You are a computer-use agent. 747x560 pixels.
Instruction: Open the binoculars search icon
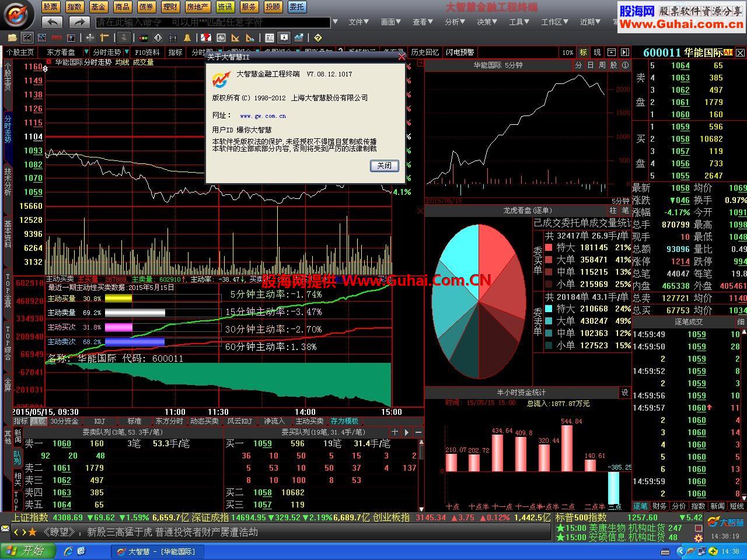click(173, 38)
